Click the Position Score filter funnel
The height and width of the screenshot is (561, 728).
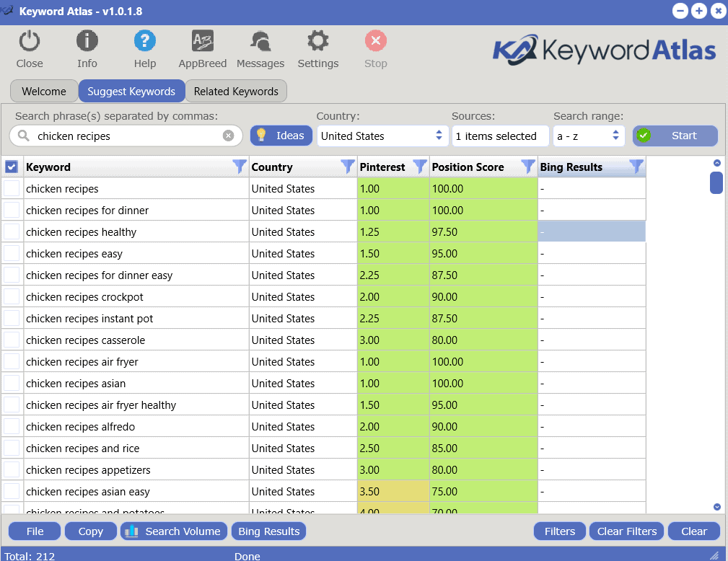[x=528, y=167]
